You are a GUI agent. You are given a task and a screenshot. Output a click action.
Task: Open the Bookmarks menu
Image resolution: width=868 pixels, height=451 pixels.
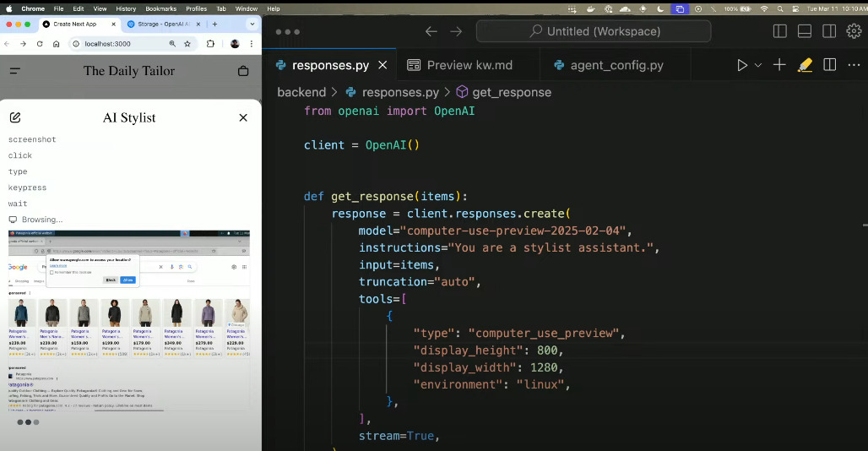click(x=161, y=8)
